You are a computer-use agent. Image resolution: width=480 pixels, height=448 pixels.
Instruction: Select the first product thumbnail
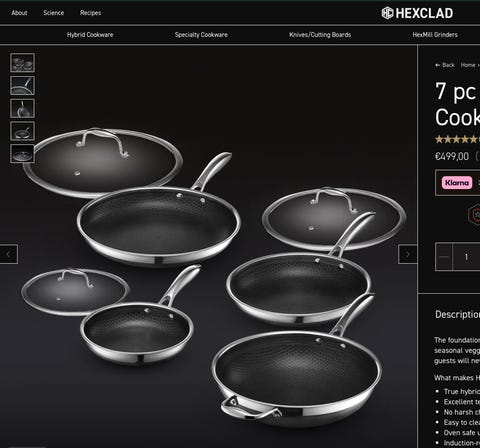(22, 63)
